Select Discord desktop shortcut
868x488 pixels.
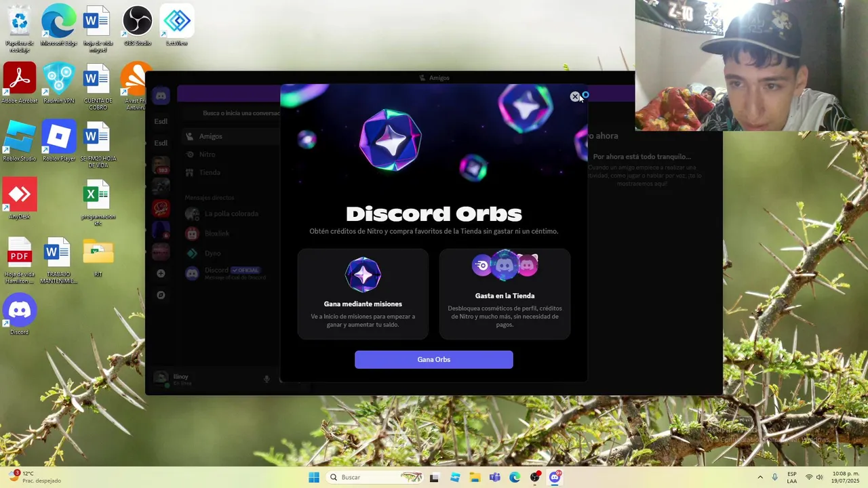click(20, 315)
